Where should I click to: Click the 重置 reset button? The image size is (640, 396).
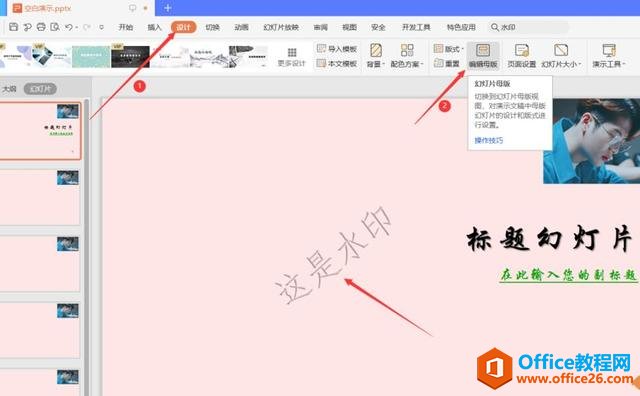447,64
